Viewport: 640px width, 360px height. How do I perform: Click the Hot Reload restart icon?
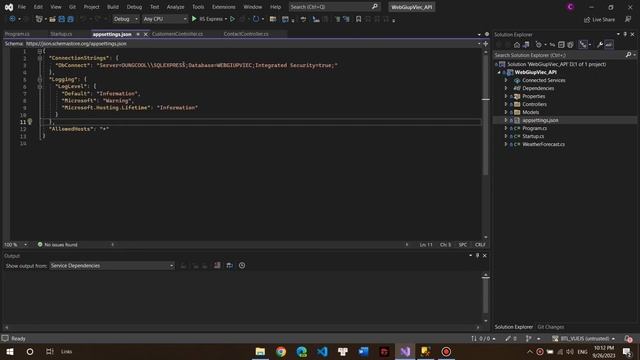point(256,19)
